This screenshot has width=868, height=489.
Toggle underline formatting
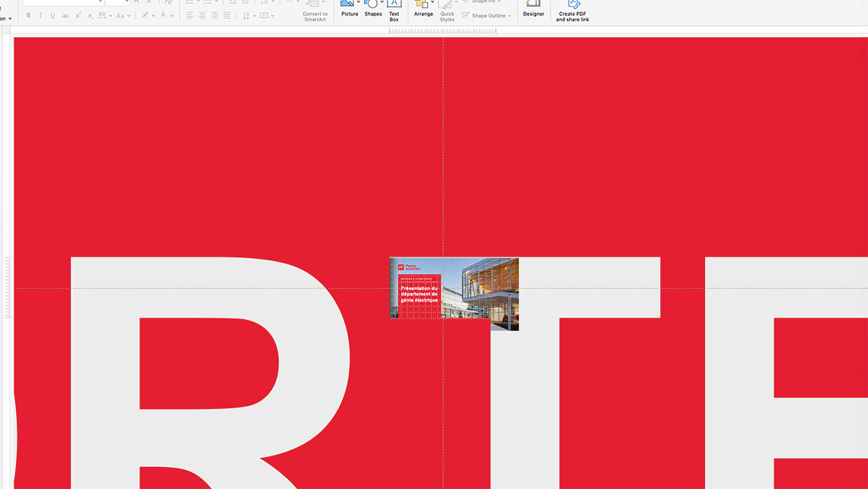[53, 15]
